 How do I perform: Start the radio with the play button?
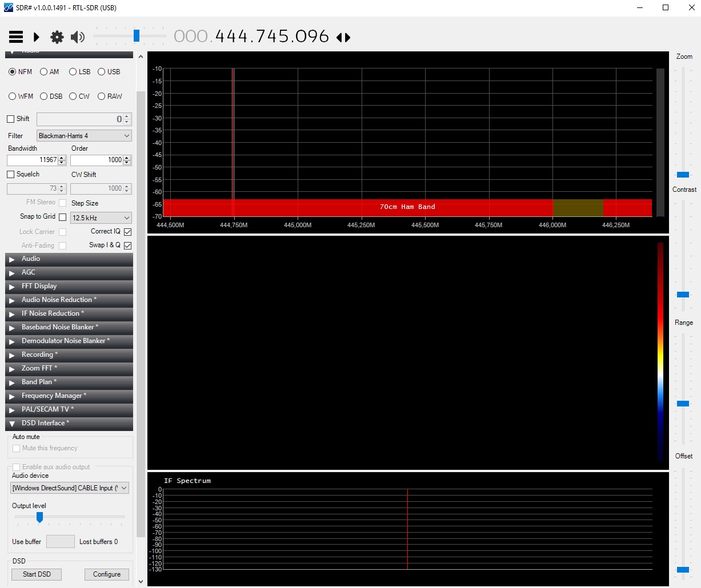tap(37, 37)
